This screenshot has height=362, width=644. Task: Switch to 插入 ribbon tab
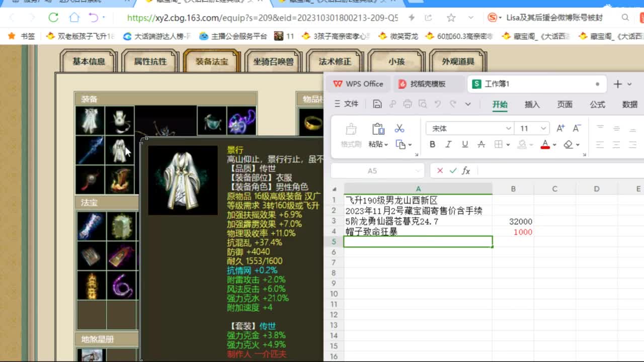pyautogui.click(x=532, y=105)
